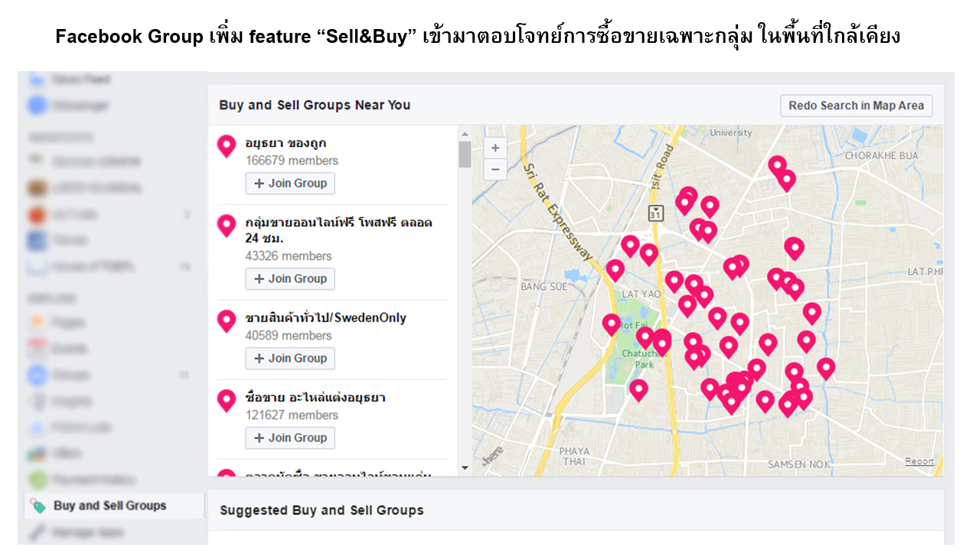Open Buy and Sell Groups sidebar item
Viewport: 979px width, 560px height.
pyautogui.click(x=109, y=506)
